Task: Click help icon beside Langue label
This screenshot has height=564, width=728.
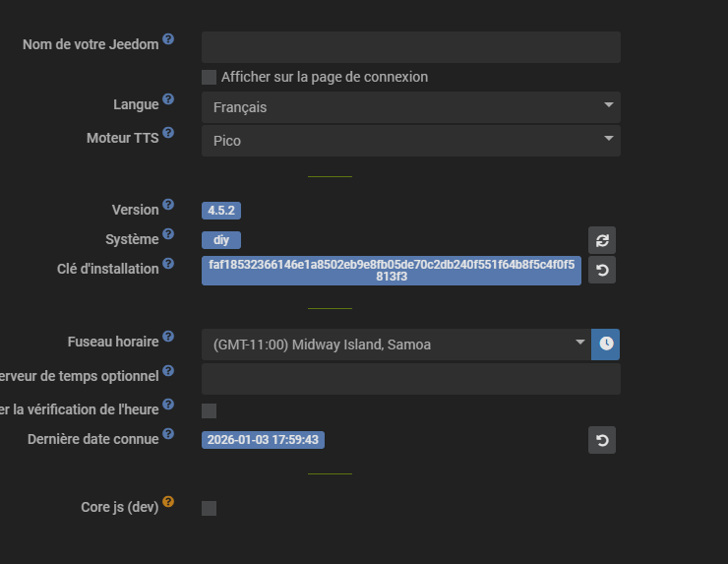Action: coord(168,100)
